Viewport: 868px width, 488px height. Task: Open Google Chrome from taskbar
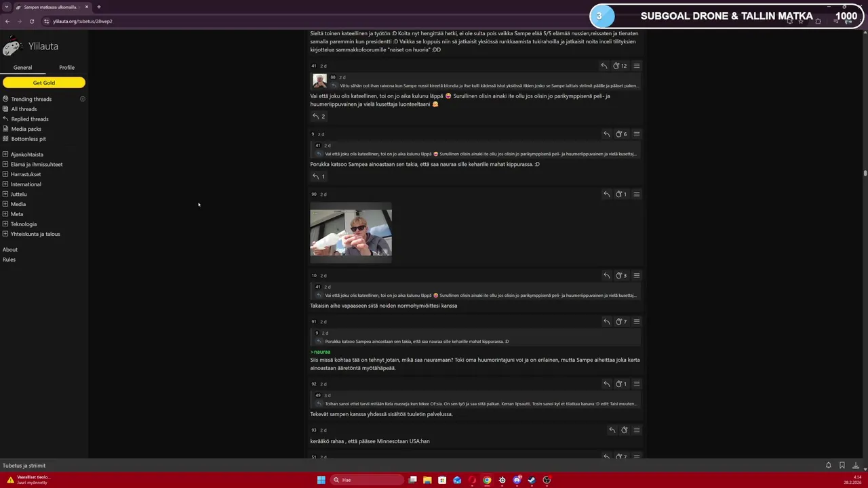(x=487, y=480)
